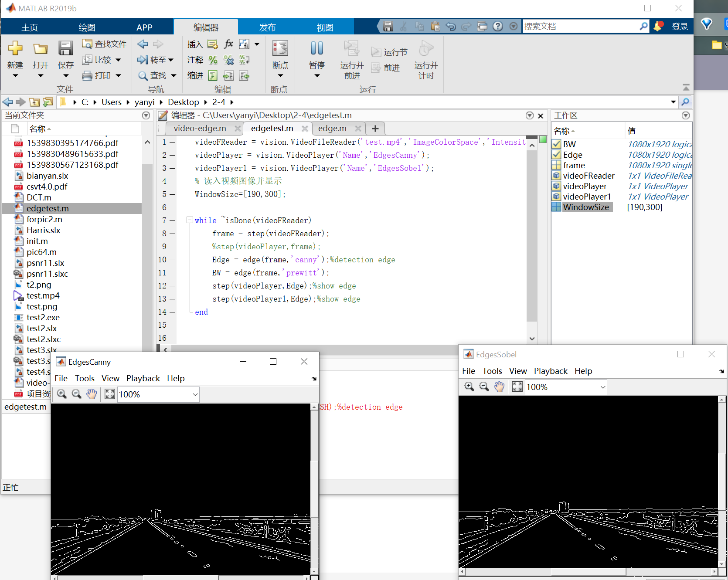Select the pan hand tool in EdgesSobel window
The image size is (728, 580).
pos(499,387)
